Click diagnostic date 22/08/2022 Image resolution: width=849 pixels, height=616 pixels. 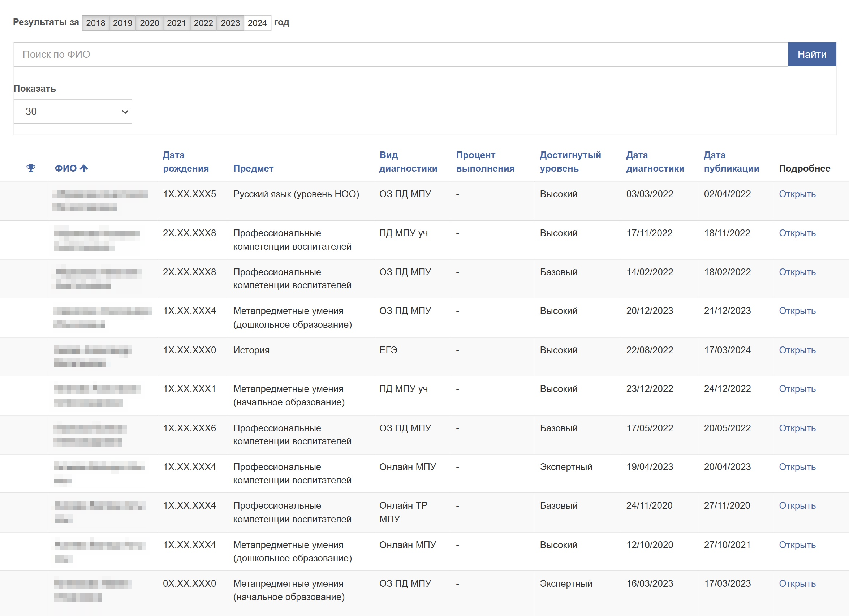click(650, 350)
